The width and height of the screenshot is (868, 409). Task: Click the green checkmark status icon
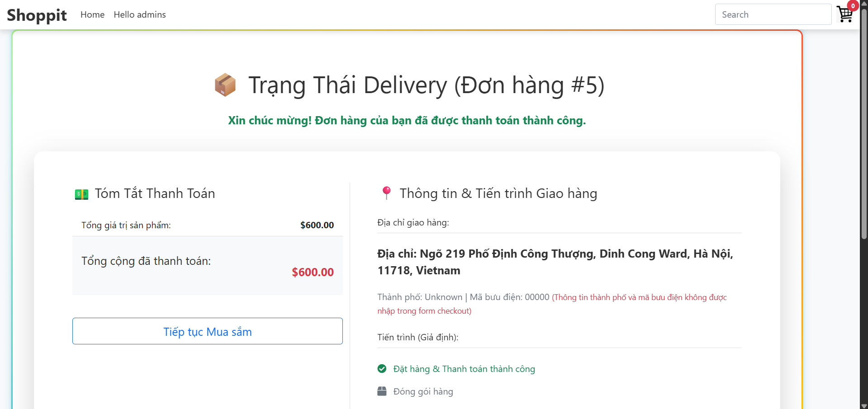[382, 369]
